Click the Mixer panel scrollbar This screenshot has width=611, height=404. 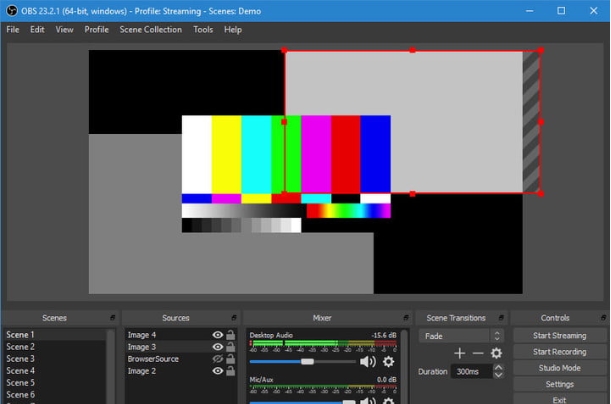coord(404,366)
